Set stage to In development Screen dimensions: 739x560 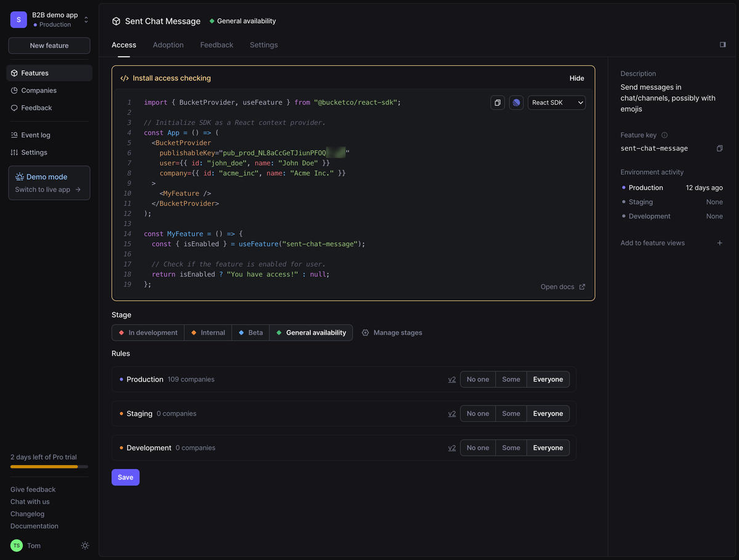(148, 333)
